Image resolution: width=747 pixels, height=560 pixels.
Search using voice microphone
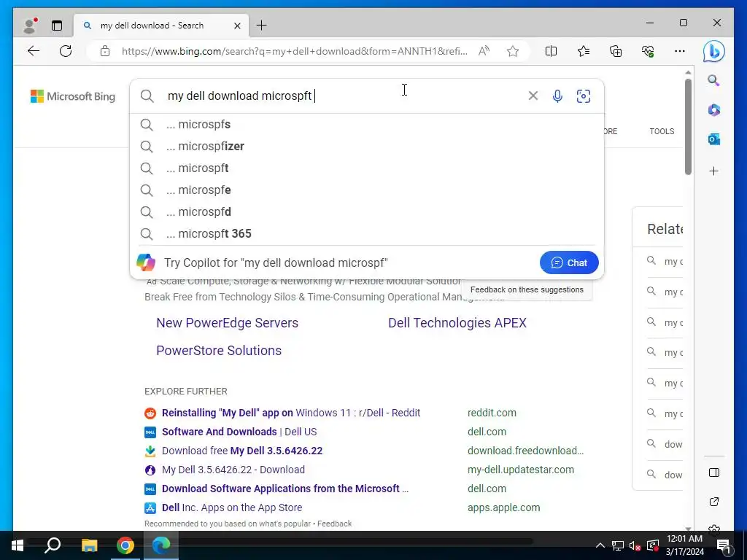tap(557, 96)
